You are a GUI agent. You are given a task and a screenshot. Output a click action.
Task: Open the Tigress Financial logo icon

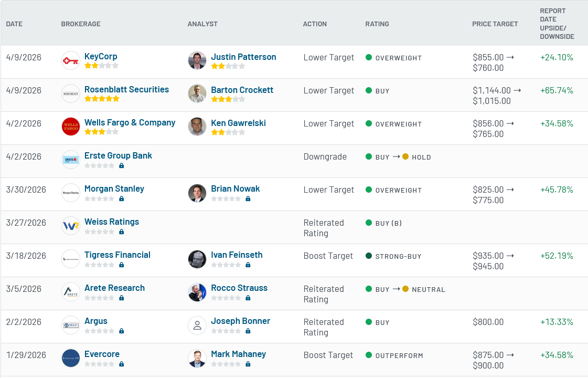tap(70, 259)
